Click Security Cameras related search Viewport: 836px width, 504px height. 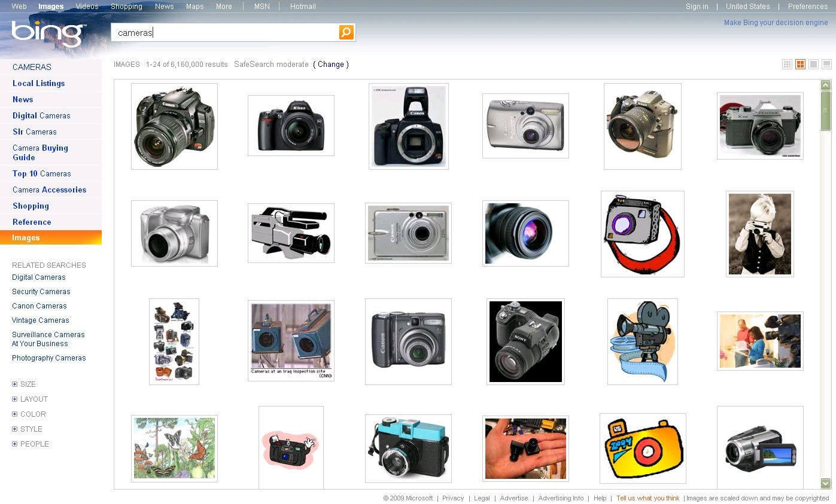coord(41,292)
